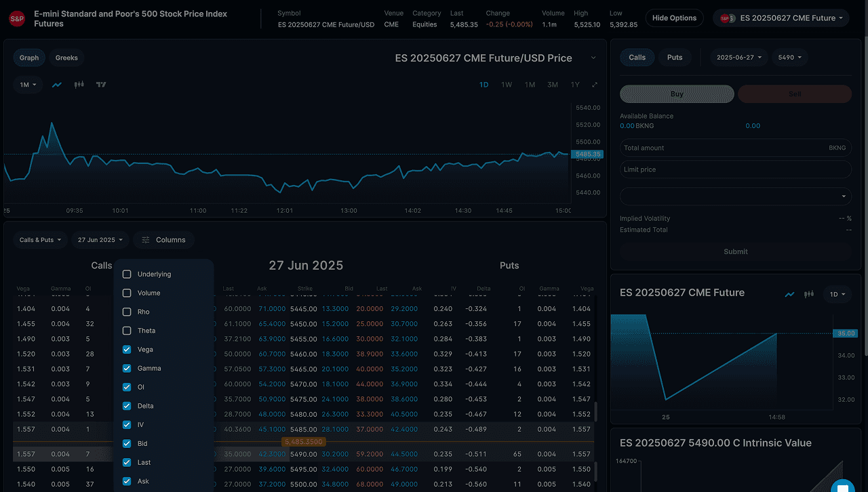Uncheck the Gamma column checkbox
Screen dimensions: 868x492
[x=127, y=369]
